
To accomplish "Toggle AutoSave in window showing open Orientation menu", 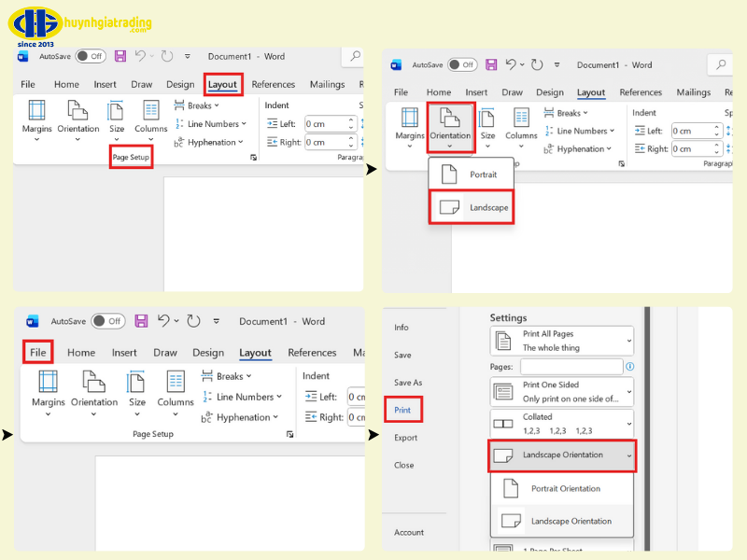I will [462, 65].
